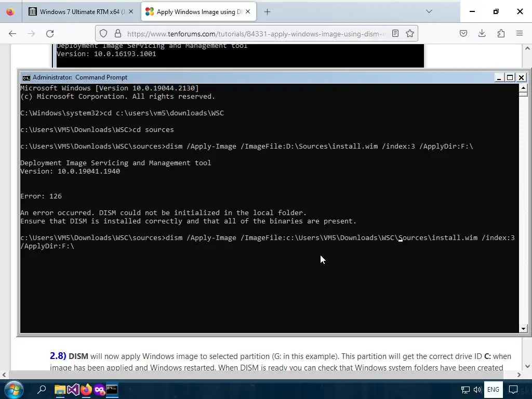Viewport: 532px width, 399px height.
Task: Click browser page scrollbar down arrow
Action: pos(527,366)
